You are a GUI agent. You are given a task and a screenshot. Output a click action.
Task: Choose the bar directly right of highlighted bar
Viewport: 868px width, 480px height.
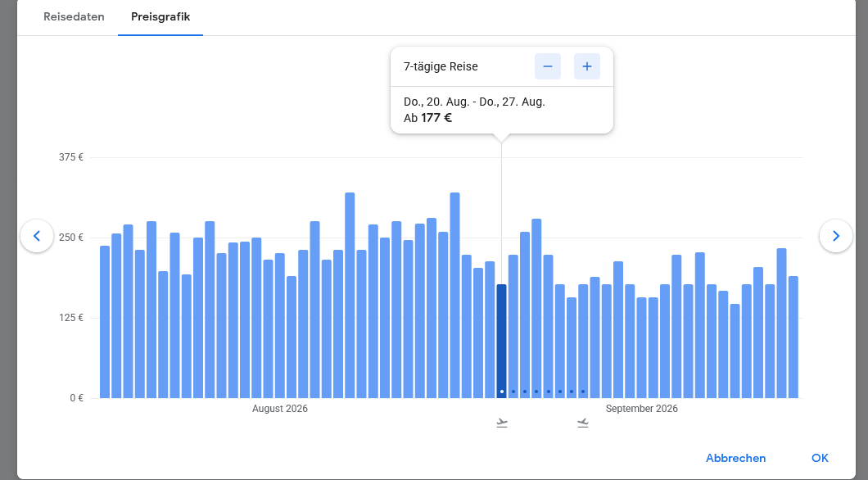[513, 328]
